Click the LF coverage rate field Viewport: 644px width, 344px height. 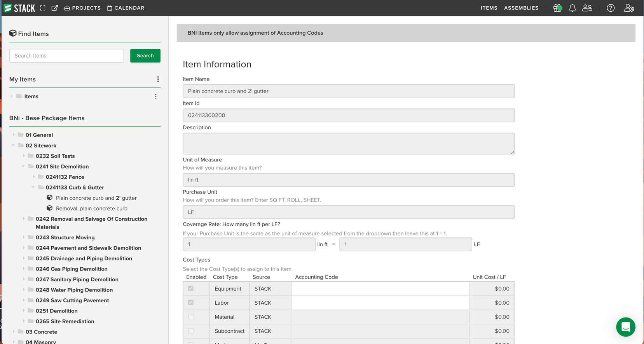tap(406, 244)
